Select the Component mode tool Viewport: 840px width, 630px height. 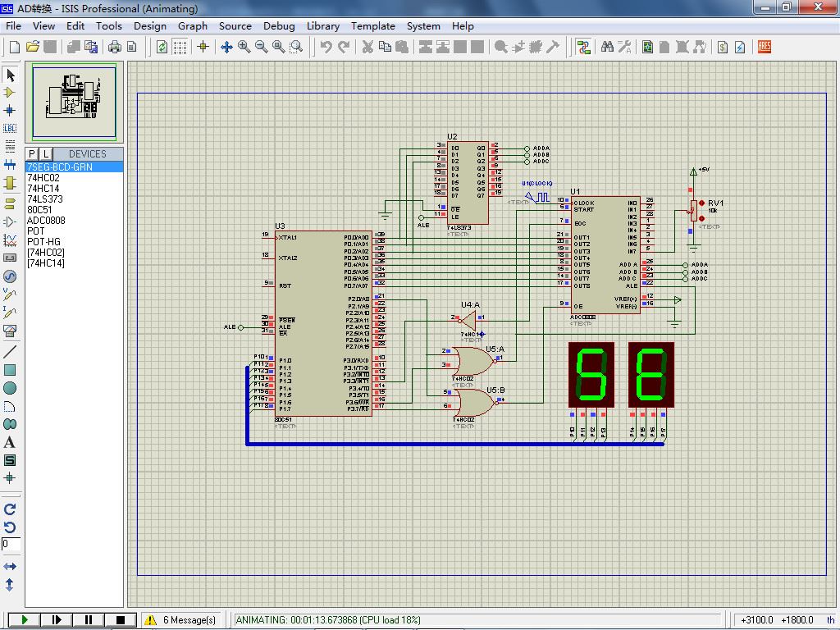(x=10, y=93)
